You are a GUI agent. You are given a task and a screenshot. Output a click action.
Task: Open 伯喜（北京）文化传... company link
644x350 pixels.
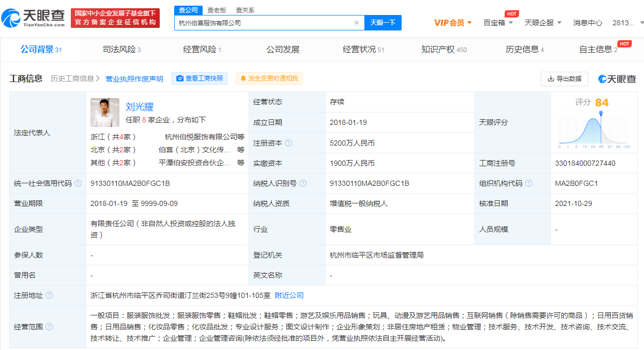click(x=195, y=150)
